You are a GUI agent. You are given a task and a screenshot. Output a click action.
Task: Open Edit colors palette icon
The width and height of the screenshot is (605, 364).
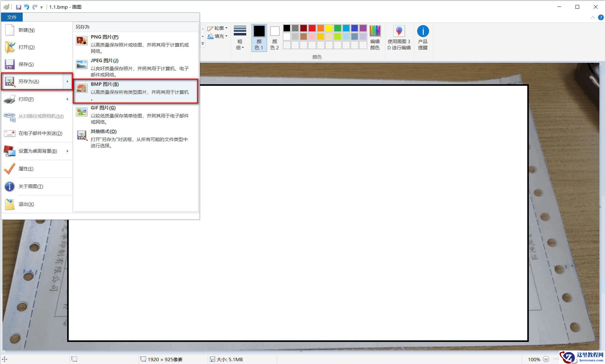tap(375, 31)
